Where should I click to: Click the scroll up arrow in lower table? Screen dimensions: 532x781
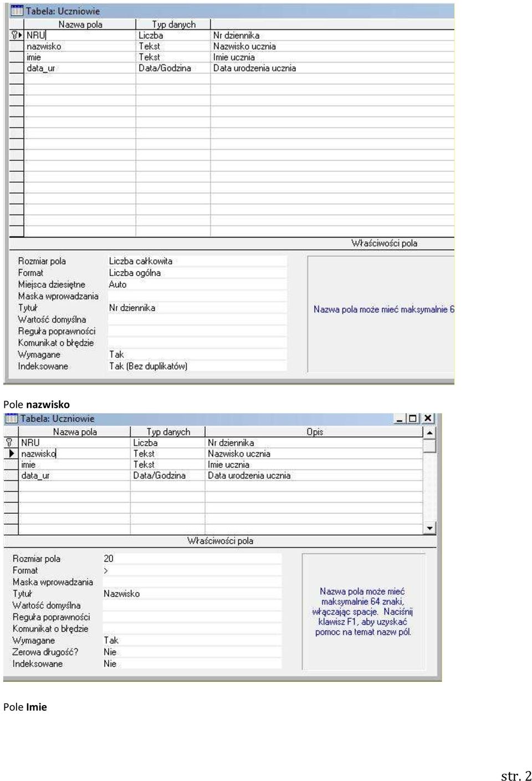pos(429,432)
